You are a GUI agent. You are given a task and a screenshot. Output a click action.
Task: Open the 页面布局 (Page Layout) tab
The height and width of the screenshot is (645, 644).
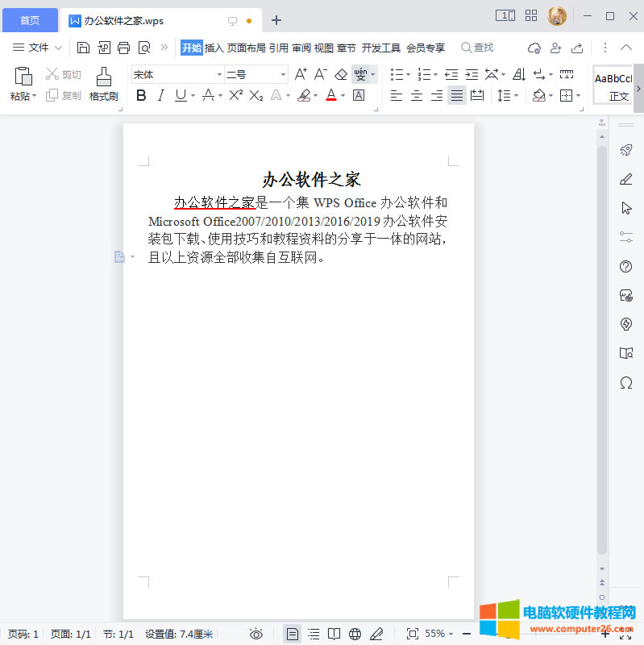246,48
